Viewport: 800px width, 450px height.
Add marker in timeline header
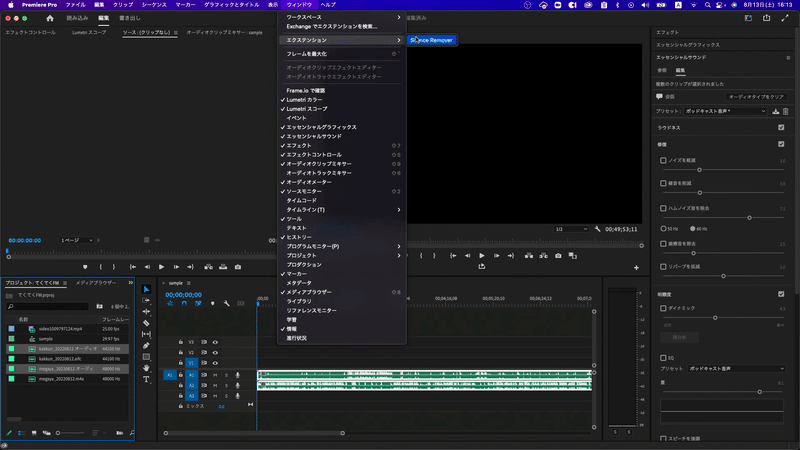click(x=212, y=304)
